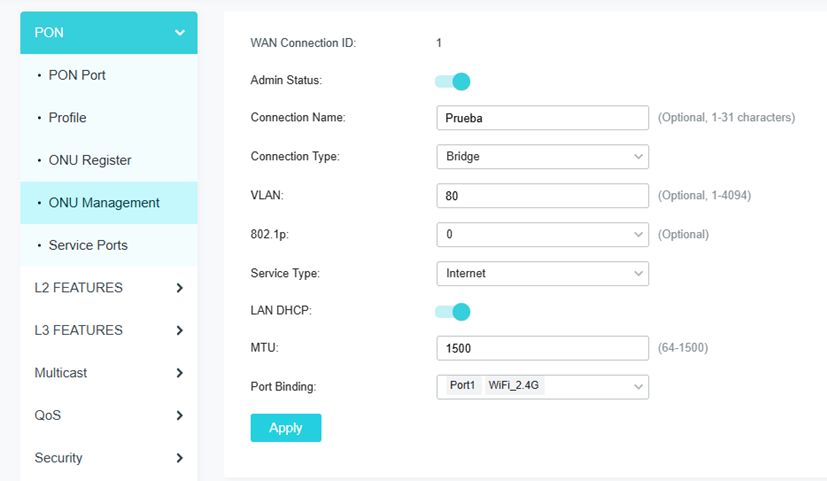The height and width of the screenshot is (481, 827).
Task: Expand the QoS section
Action: [x=109, y=415]
